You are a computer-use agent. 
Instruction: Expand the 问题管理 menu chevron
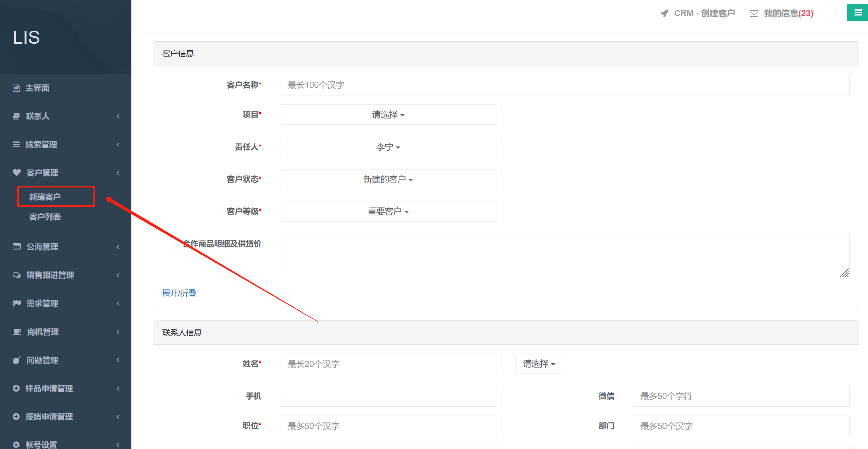[x=118, y=360]
